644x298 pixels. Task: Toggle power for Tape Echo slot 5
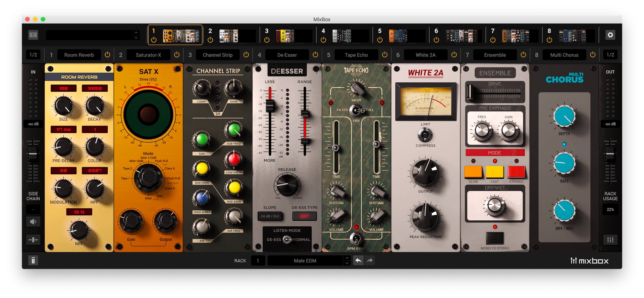coord(385,54)
